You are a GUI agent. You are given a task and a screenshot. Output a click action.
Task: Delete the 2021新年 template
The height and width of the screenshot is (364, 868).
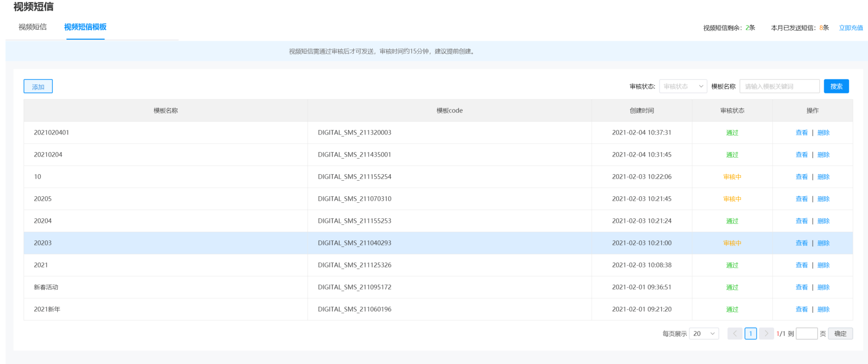coord(823,309)
